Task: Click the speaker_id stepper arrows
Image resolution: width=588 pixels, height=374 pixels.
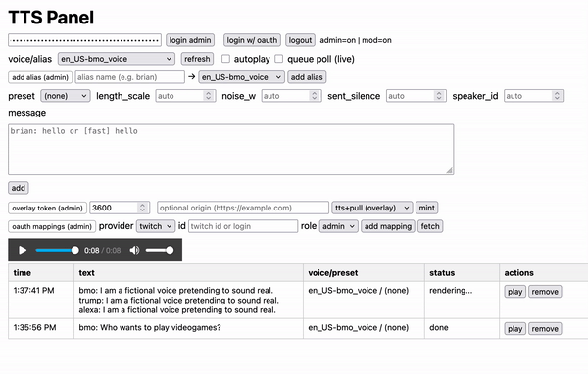Action: coord(557,96)
